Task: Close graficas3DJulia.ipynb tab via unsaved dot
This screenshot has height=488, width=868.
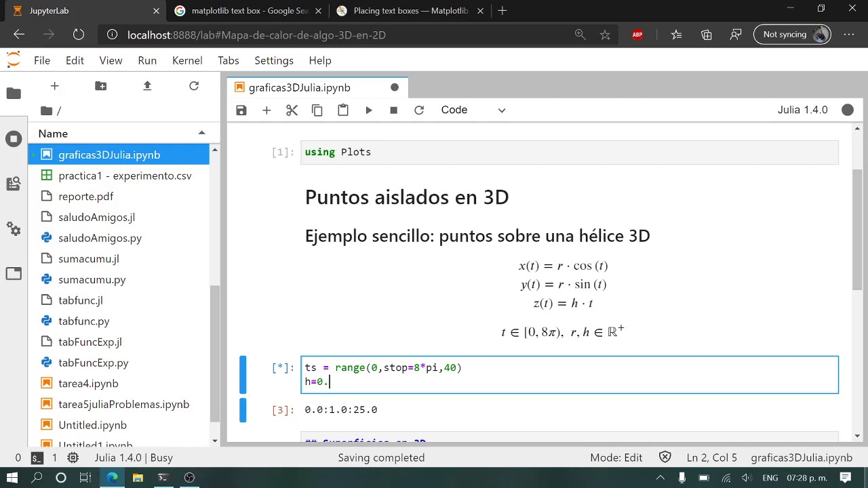Action: [395, 87]
